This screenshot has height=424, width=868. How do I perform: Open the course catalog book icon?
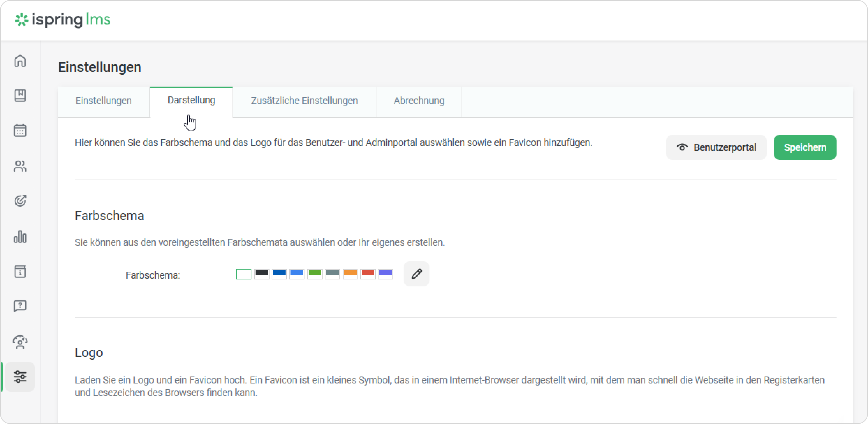point(20,95)
